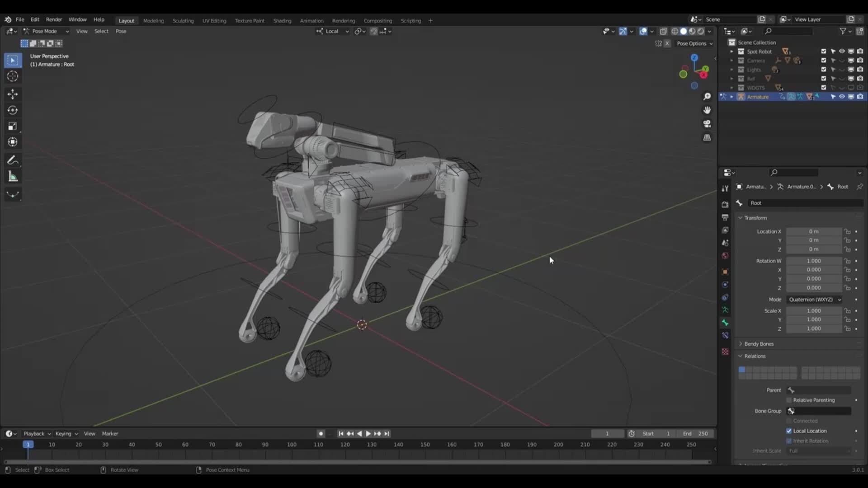Screen dimensions: 868x488
Task: Activate the Annotate tool
Action: click(x=13, y=160)
